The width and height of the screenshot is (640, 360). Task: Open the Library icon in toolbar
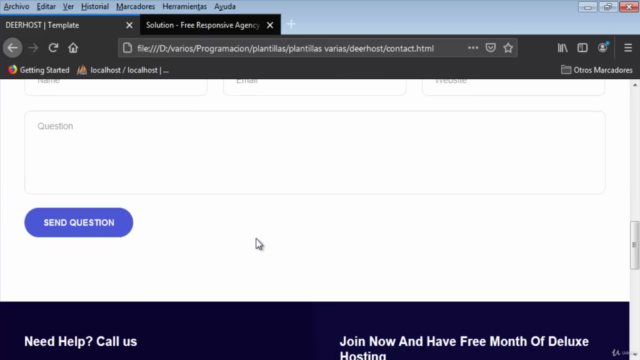pyautogui.click(x=562, y=48)
